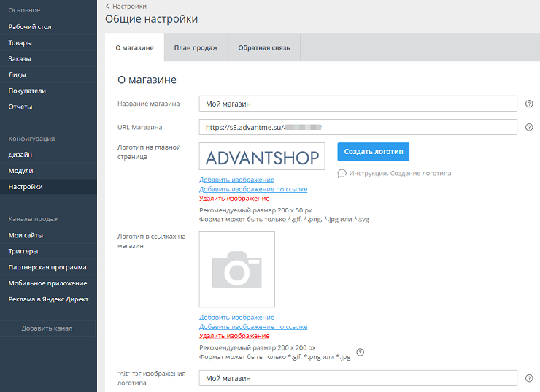
Task: Click Добавить изображение по ссылке under camera placeholder
Action: click(x=252, y=327)
